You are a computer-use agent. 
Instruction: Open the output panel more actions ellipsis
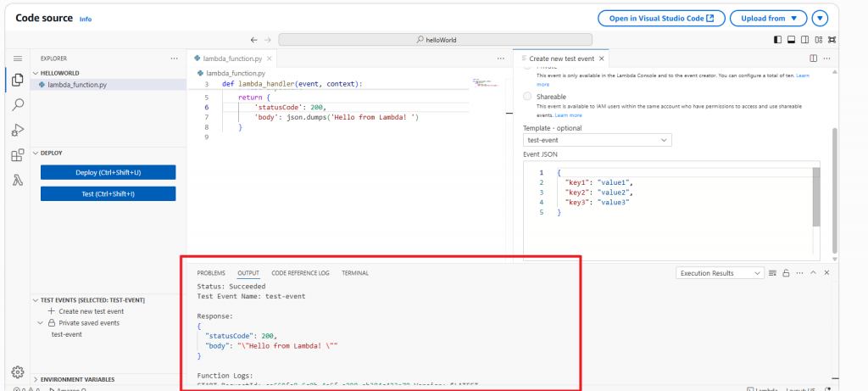(799, 273)
